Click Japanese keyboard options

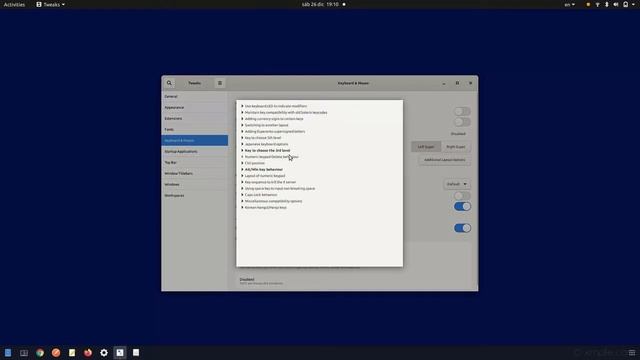[266, 144]
